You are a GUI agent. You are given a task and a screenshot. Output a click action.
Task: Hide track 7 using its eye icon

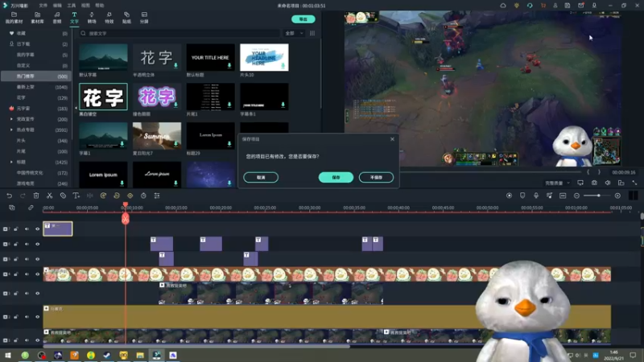pos(37,229)
